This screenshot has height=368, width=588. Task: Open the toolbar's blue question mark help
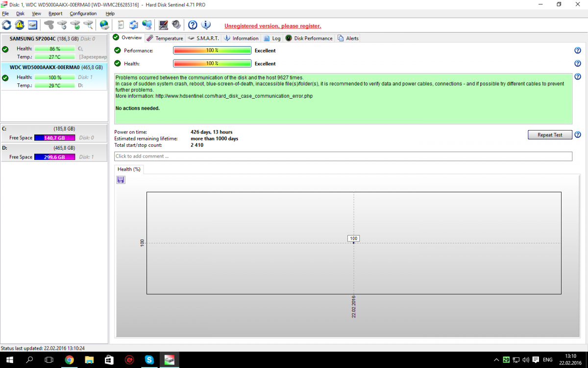coord(193,25)
